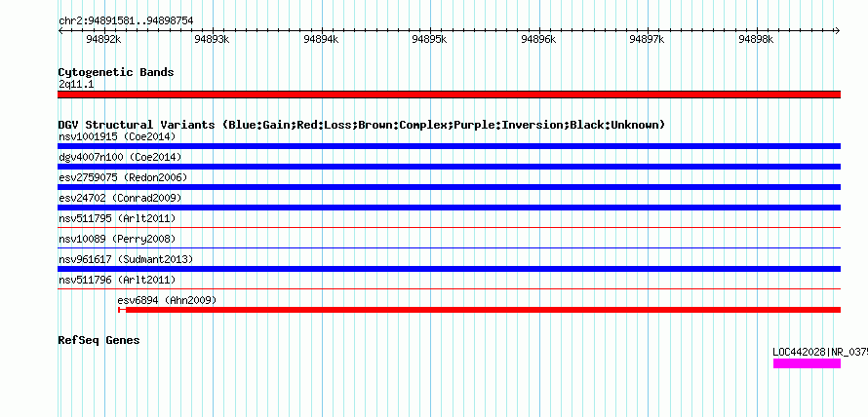Image resolution: width=868 pixels, height=417 pixels.
Task: Select the red loss bar under esv6894
Action: 480,310
